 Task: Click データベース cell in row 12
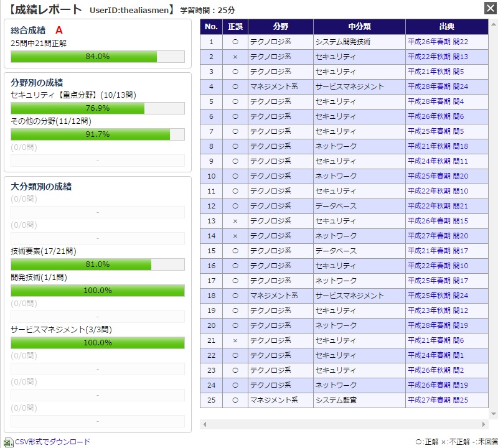click(360, 206)
